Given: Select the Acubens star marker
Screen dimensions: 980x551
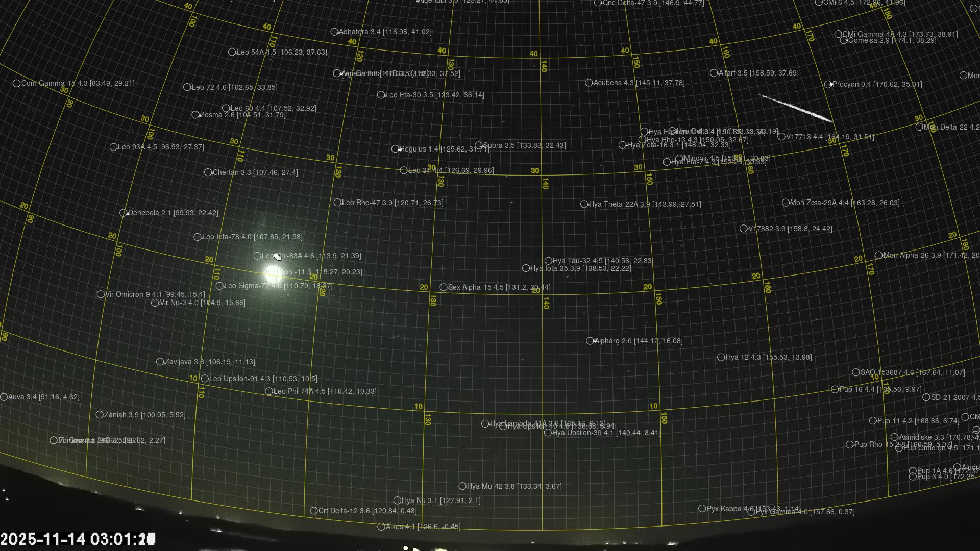Looking at the screenshot, I should [x=589, y=83].
